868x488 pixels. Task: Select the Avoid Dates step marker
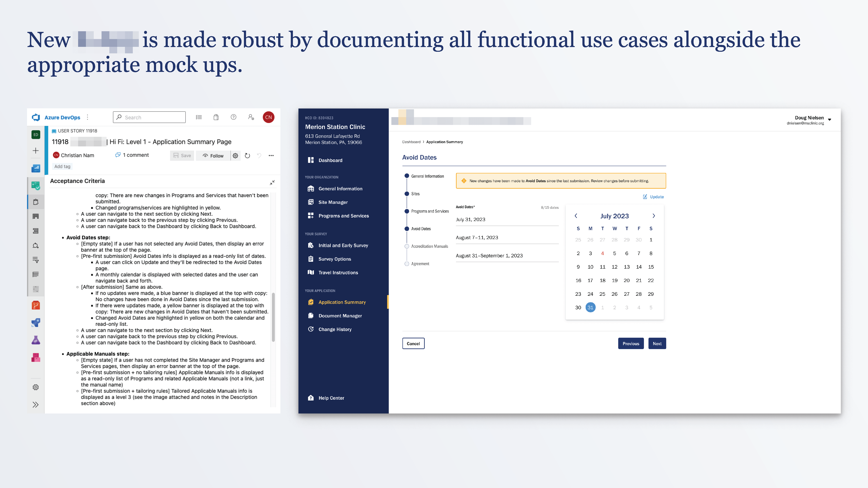[x=407, y=229]
